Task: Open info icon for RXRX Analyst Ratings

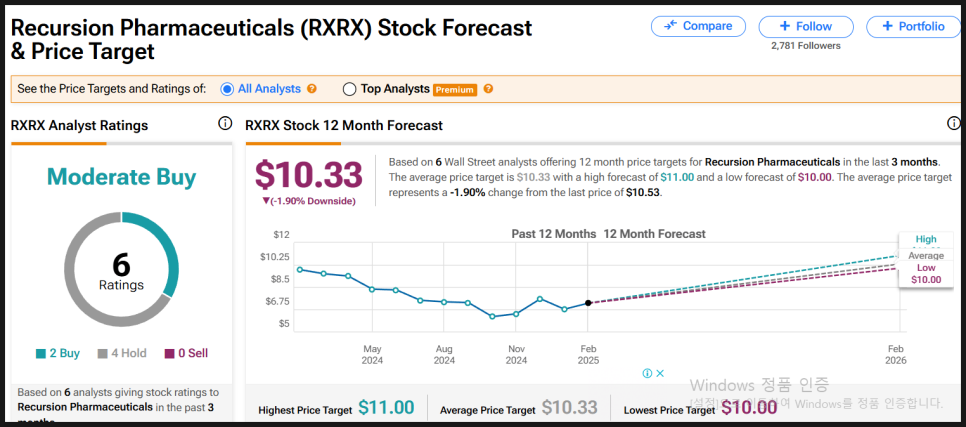Action: [x=225, y=124]
